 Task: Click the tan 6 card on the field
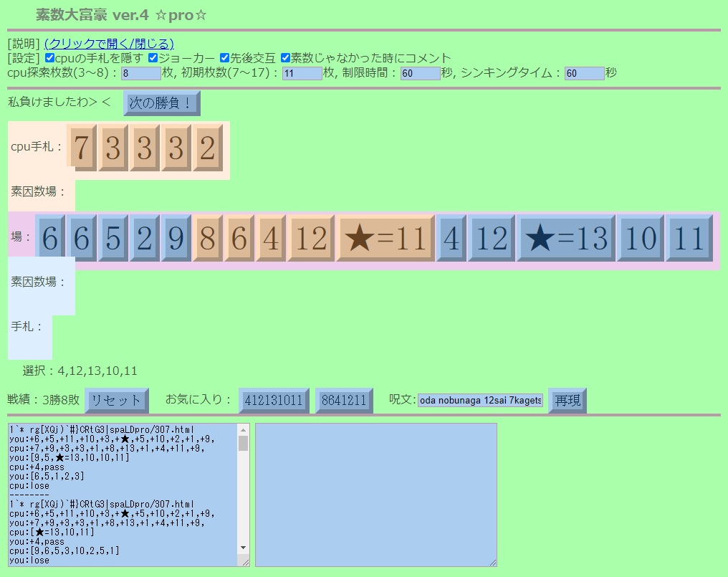tap(239, 238)
